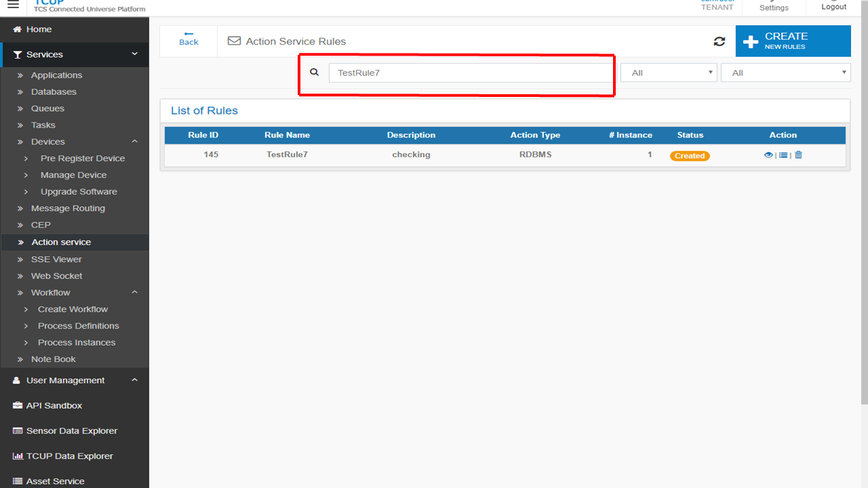The height and width of the screenshot is (488, 868).
Task: Click the Created status badge
Action: tap(690, 156)
